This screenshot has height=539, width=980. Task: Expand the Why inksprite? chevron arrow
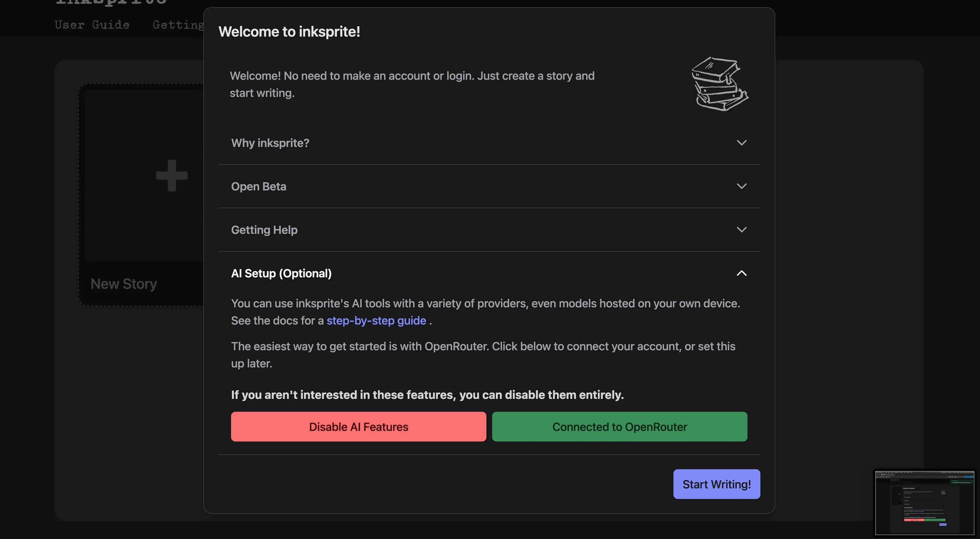[x=742, y=143]
